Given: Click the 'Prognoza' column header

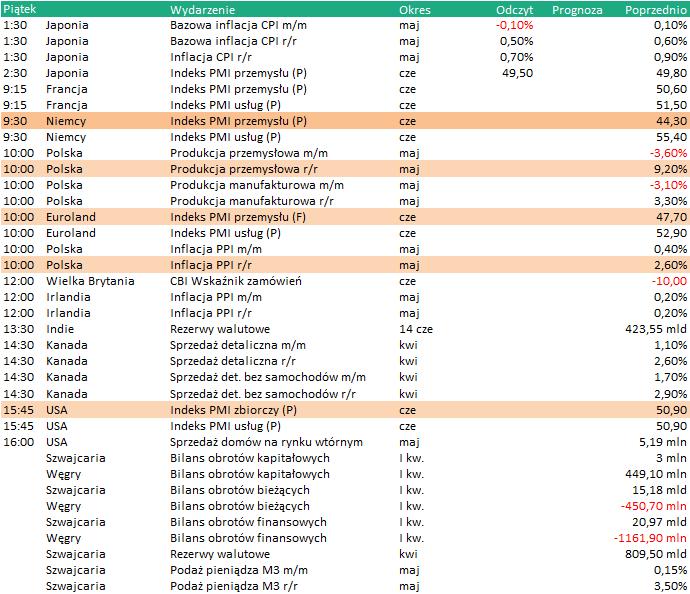Looking at the screenshot, I should coord(577,10).
